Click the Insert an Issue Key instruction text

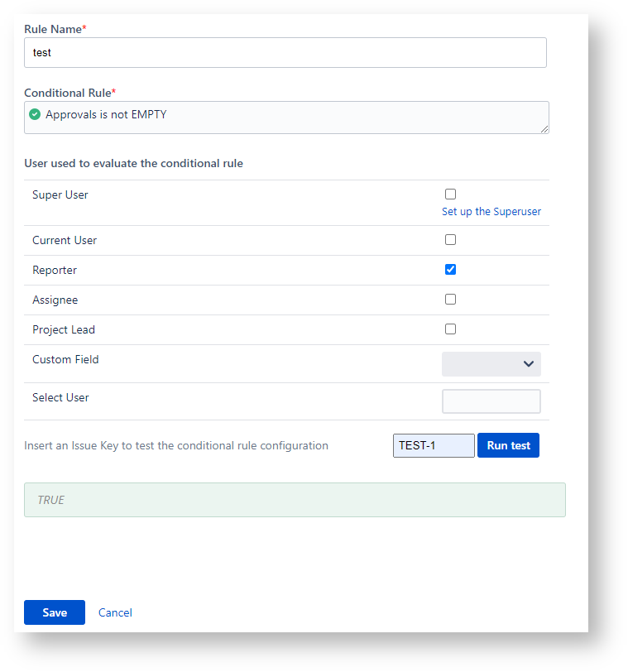pos(176,446)
